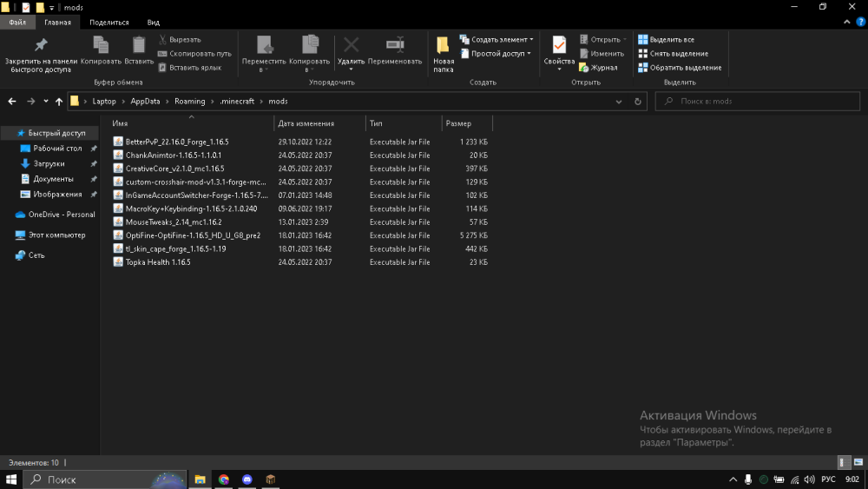Viewport: 868px width, 489px height.
Task: Open the Журнал (History) command
Action: [x=598, y=68]
